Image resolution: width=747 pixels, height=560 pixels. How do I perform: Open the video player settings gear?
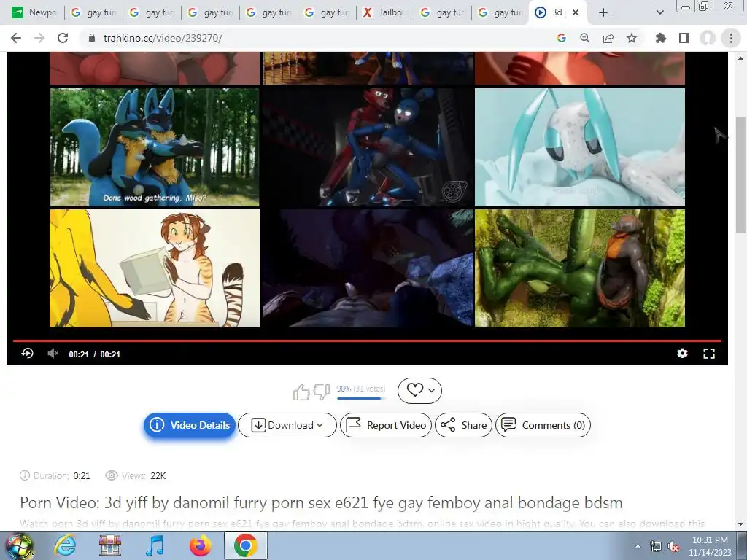(682, 354)
